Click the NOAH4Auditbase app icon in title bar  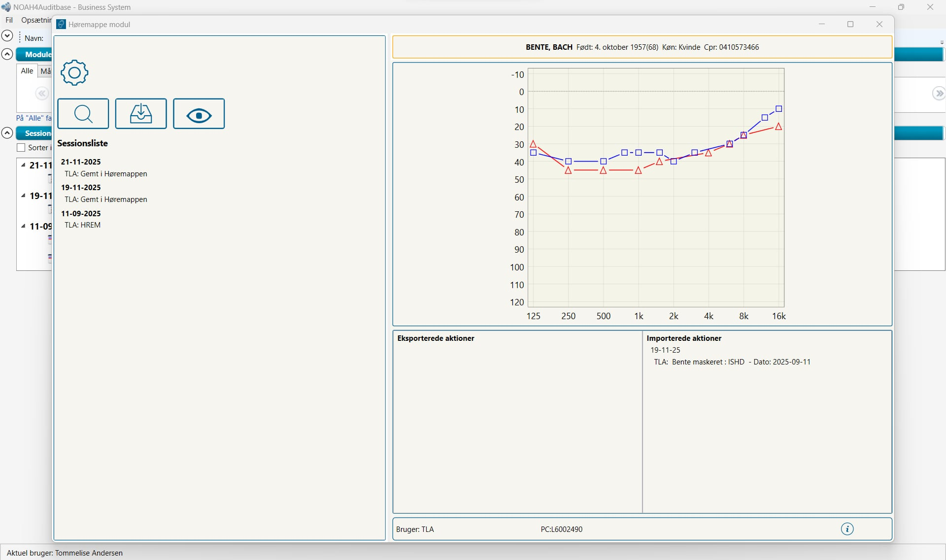pos(6,7)
